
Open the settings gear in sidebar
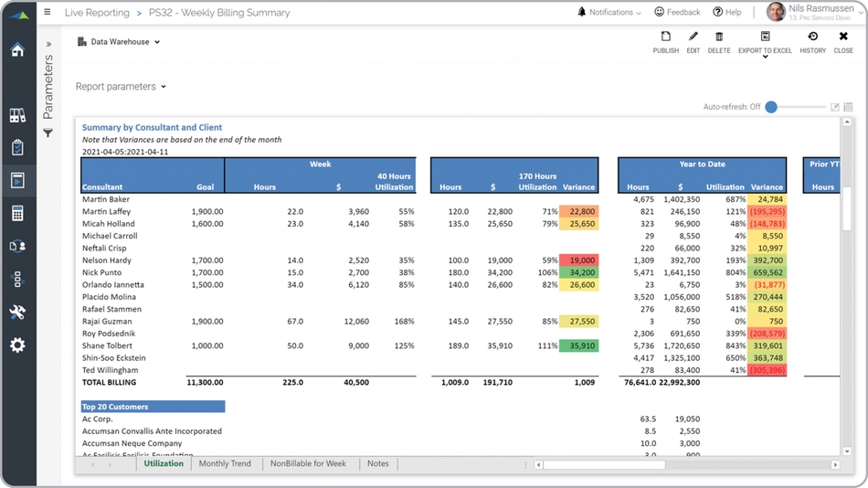[17, 345]
